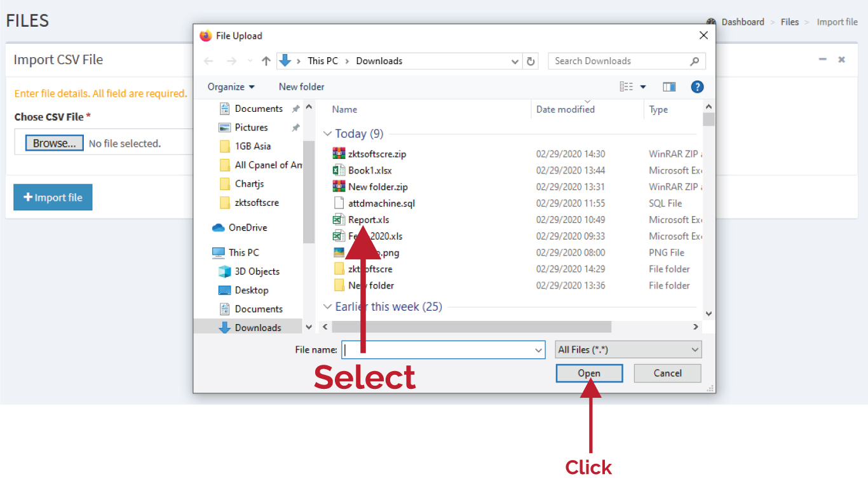
Task: Collapse the Today (9) group
Action: (328, 134)
